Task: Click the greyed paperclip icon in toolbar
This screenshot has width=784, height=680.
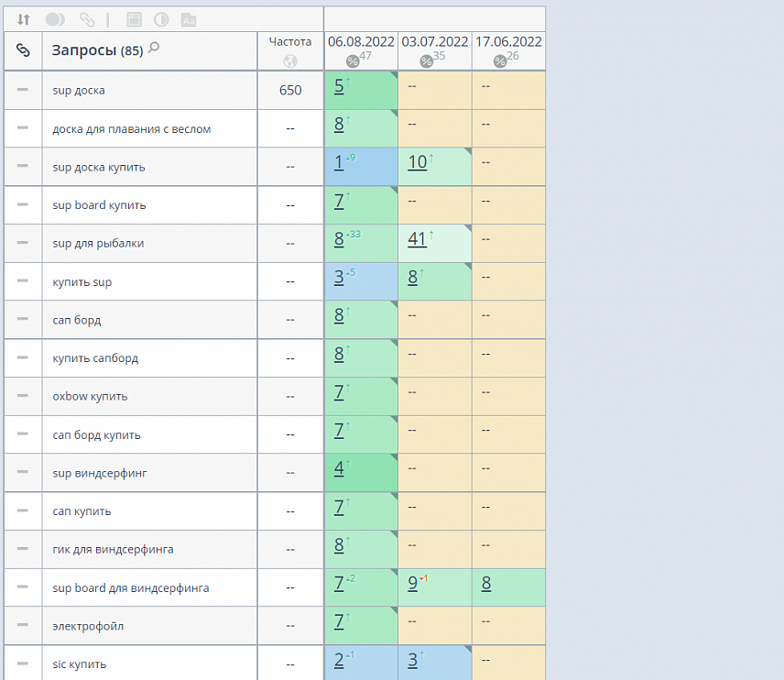Action: tap(87, 19)
